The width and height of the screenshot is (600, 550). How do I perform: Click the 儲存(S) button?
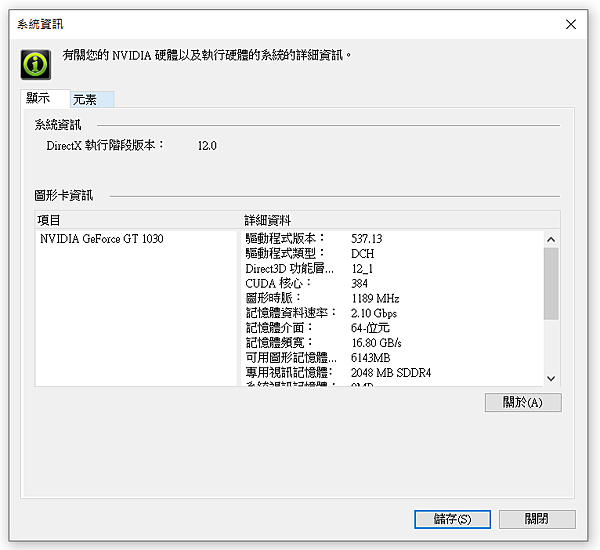452,519
